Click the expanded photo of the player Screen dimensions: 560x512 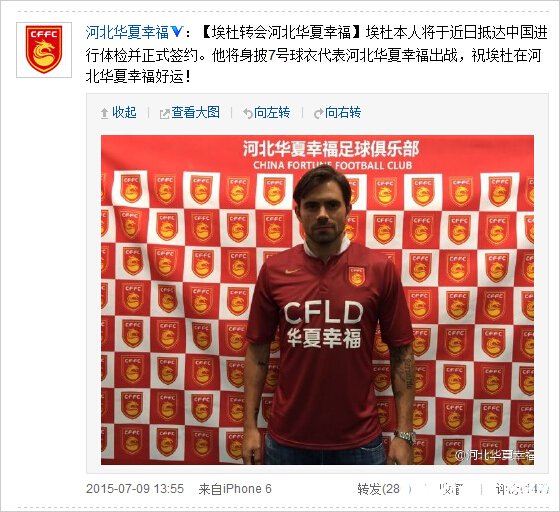[x=318, y=300]
